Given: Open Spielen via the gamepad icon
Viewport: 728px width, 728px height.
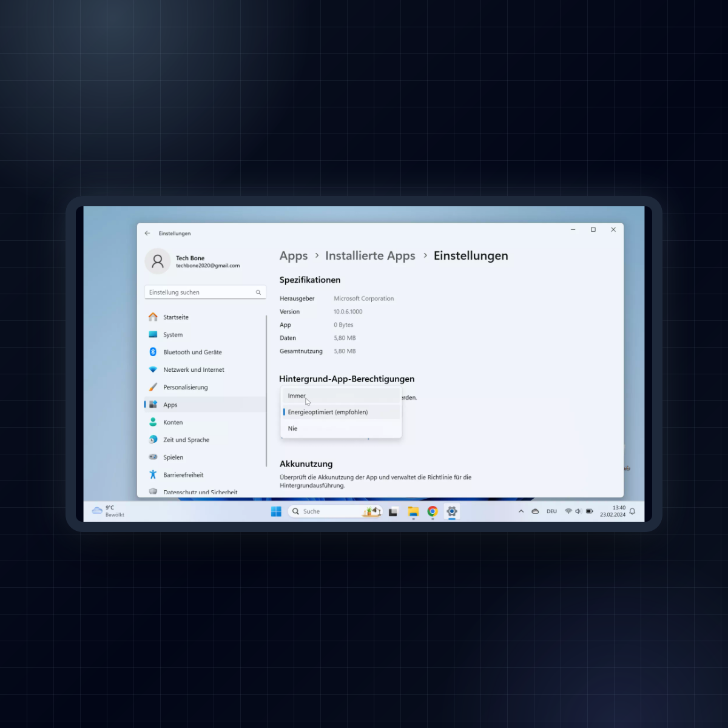Looking at the screenshot, I should (153, 457).
